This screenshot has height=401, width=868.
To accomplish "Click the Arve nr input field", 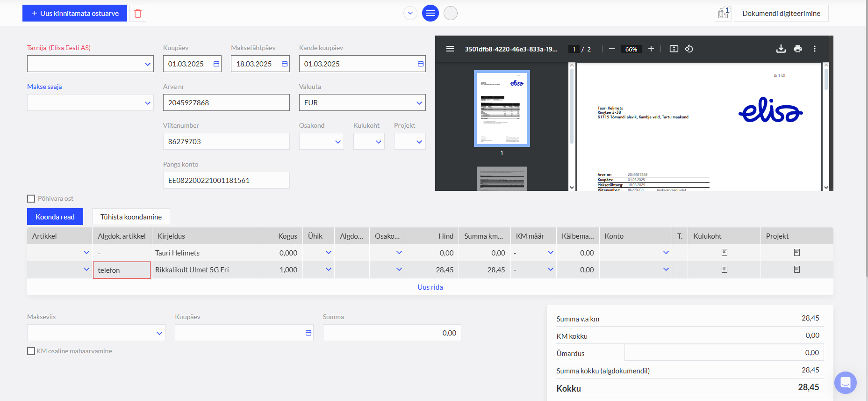I will point(226,102).
